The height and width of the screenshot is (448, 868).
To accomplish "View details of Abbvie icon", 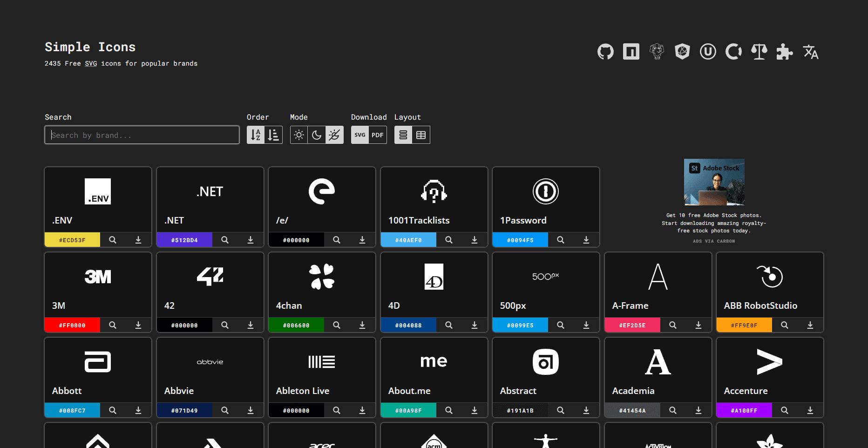I will (x=225, y=410).
